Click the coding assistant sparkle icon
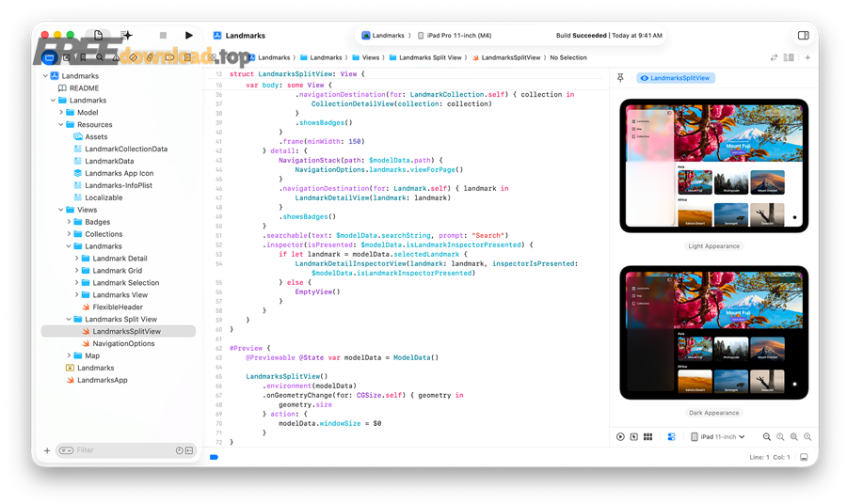 click(126, 35)
